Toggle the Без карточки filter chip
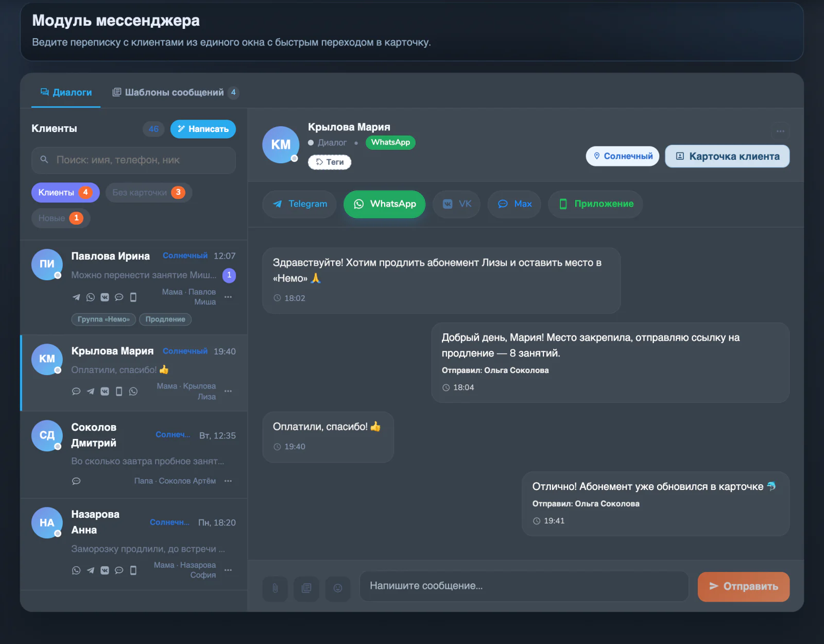Viewport: 824px width, 644px height. (149, 193)
